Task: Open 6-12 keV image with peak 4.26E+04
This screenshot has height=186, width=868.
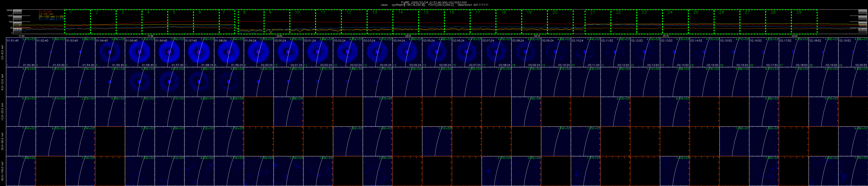Action: click(140, 82)
